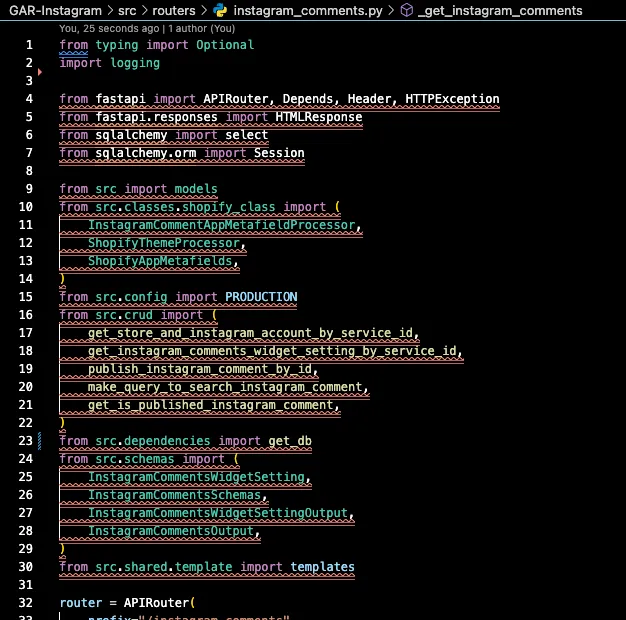Click the word Optional on line 1
The height and width of the screenshot is (620, 626).
pos(225,45)
